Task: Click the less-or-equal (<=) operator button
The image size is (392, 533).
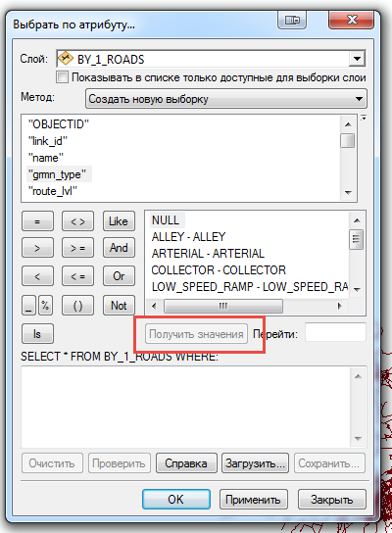Action: pos(77,276)
